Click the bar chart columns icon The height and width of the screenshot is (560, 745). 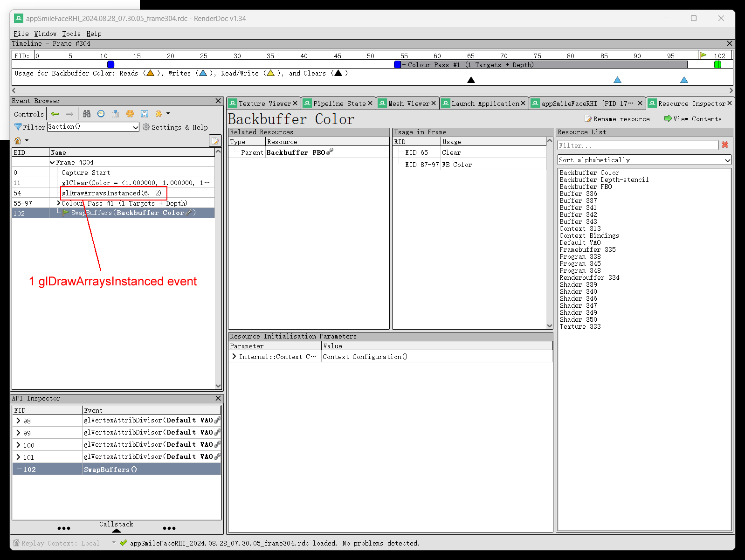point(116,114)
